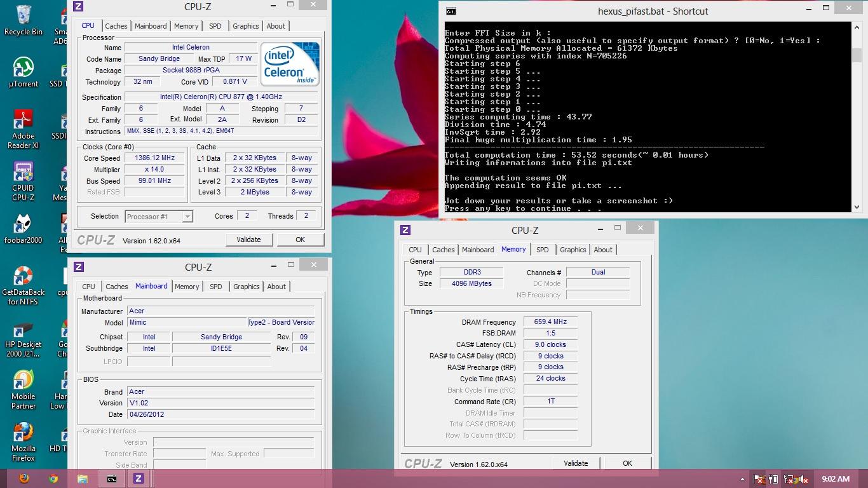Open Firefox from the taskbar
The width and height of the screenshot is (868, 488).
24,479
